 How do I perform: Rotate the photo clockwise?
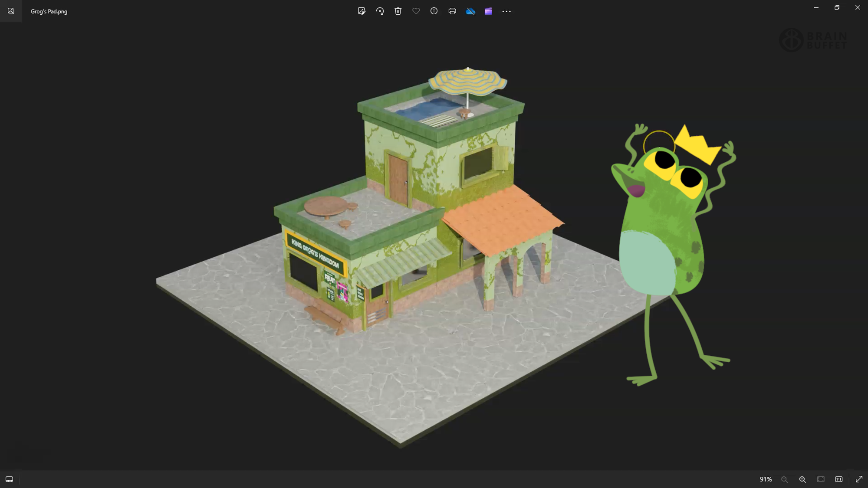380,11
